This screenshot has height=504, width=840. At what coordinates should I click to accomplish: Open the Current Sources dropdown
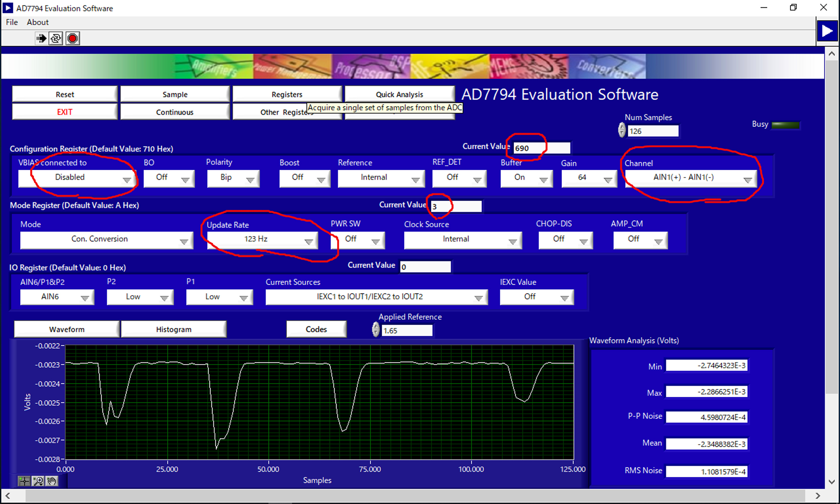[377, 297]
